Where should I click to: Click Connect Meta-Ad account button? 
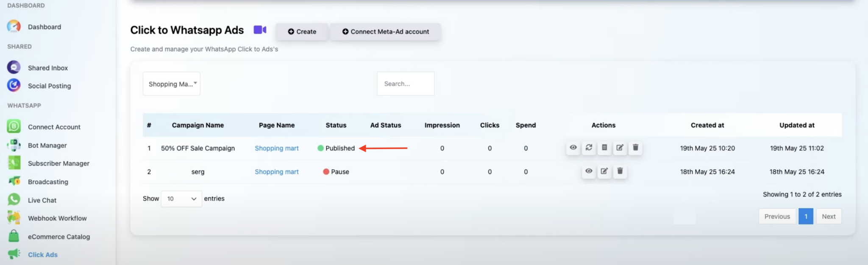pos(385,31)
